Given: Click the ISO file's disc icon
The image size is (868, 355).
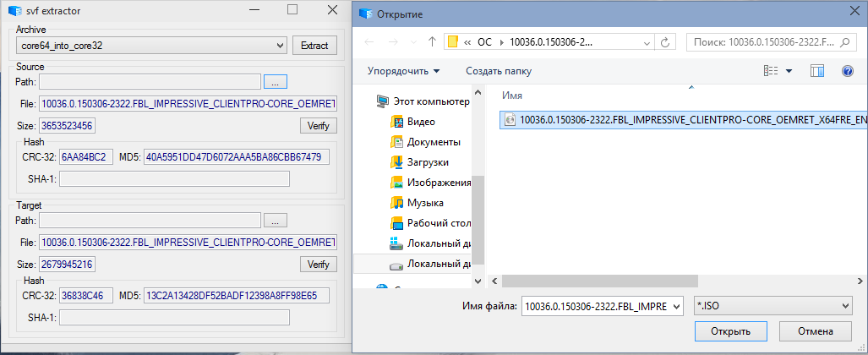Looking at the screenshot, I should (510, 119).
